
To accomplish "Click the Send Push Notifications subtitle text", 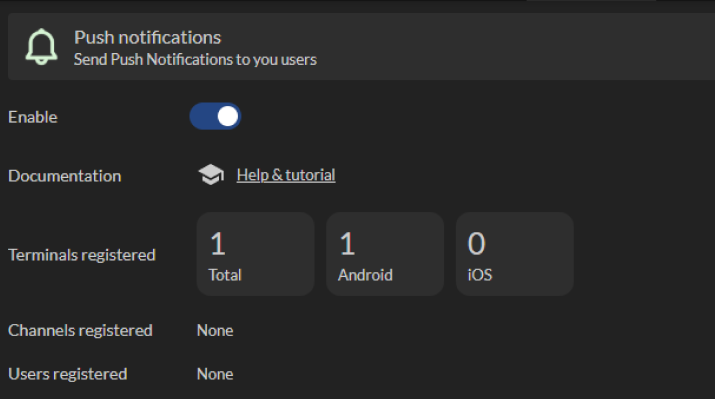I will click(195, 60).
